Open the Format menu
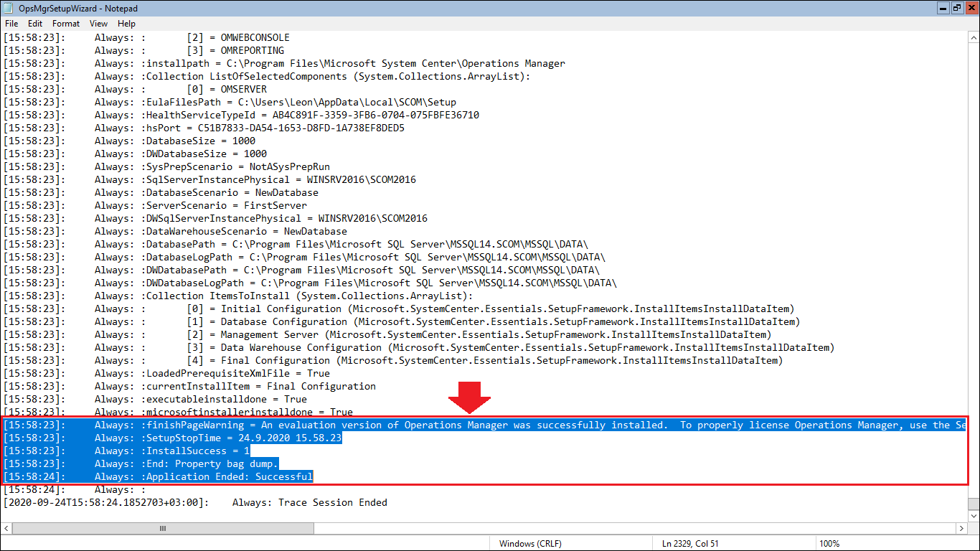This screenshot has height=551, width=980. pyautogui.click(x=66, y=24)
